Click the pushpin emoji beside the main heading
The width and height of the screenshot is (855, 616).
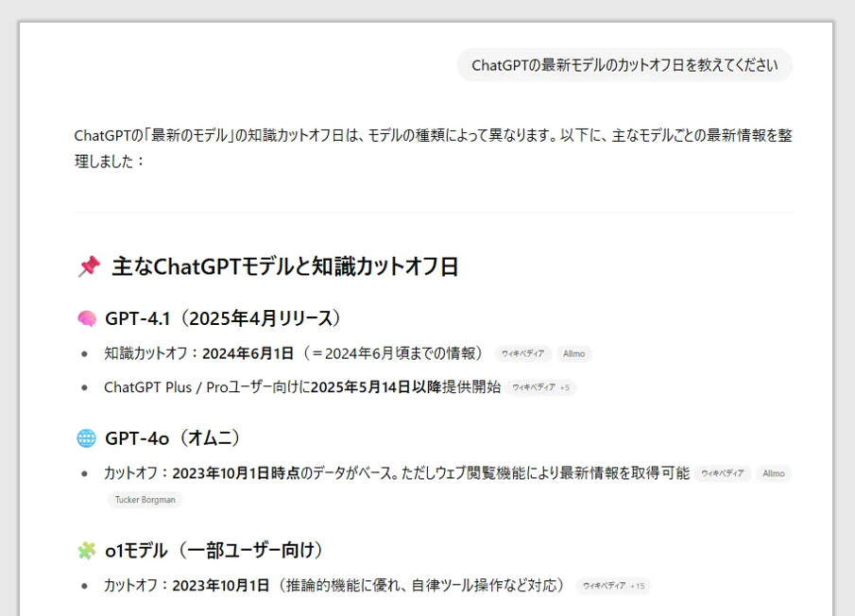click(x=89, y=266)
